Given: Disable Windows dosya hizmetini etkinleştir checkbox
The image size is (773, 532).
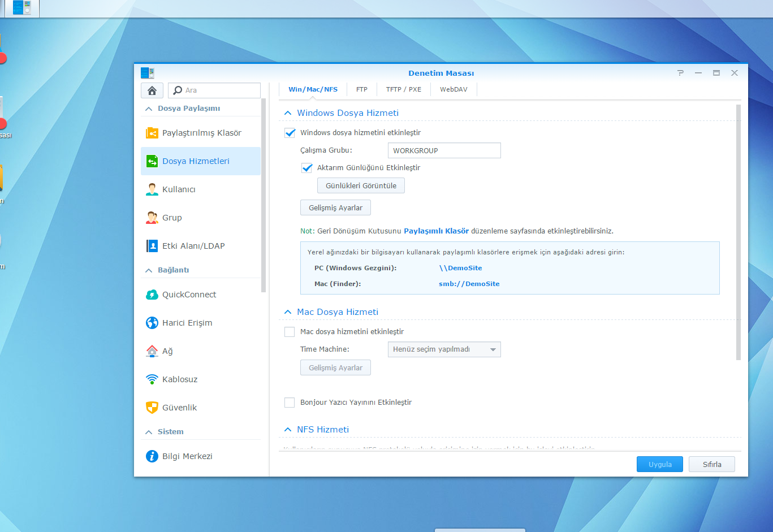Looking at the screenshot, I should [290, 133].
